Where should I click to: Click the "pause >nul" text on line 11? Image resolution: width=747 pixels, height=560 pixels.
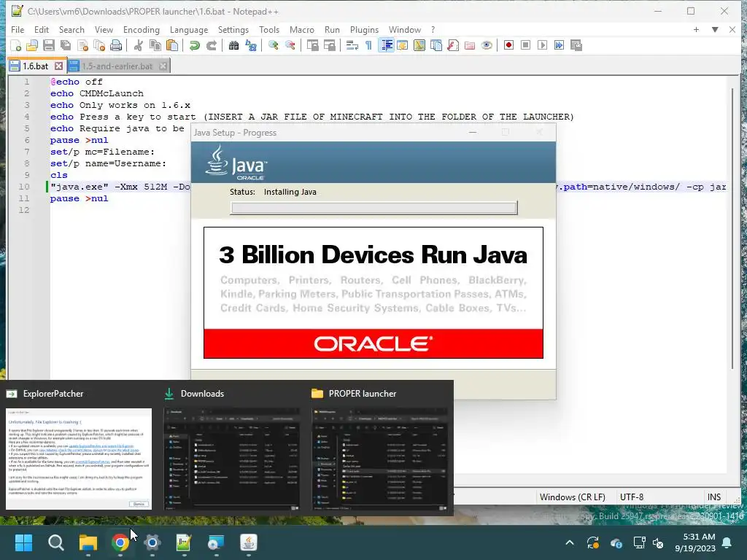[x=79, y=198]
